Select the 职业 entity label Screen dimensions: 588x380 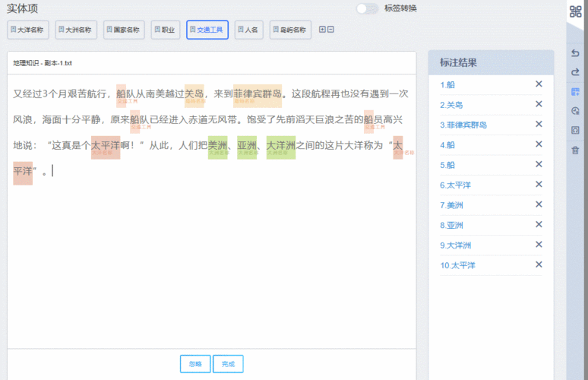(x=165, y=30)
